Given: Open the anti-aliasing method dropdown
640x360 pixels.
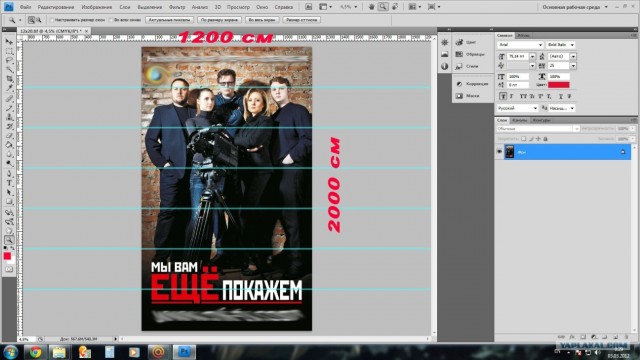Looking at the screenshot, I should coord(561,108).
